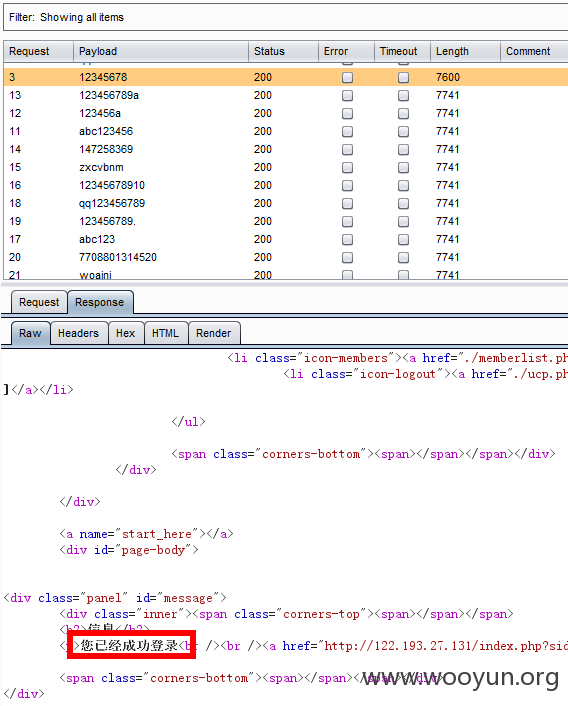Select the row with payload 12345678
The height and width of the screenshot is (706, 568).
pos(286,77)
